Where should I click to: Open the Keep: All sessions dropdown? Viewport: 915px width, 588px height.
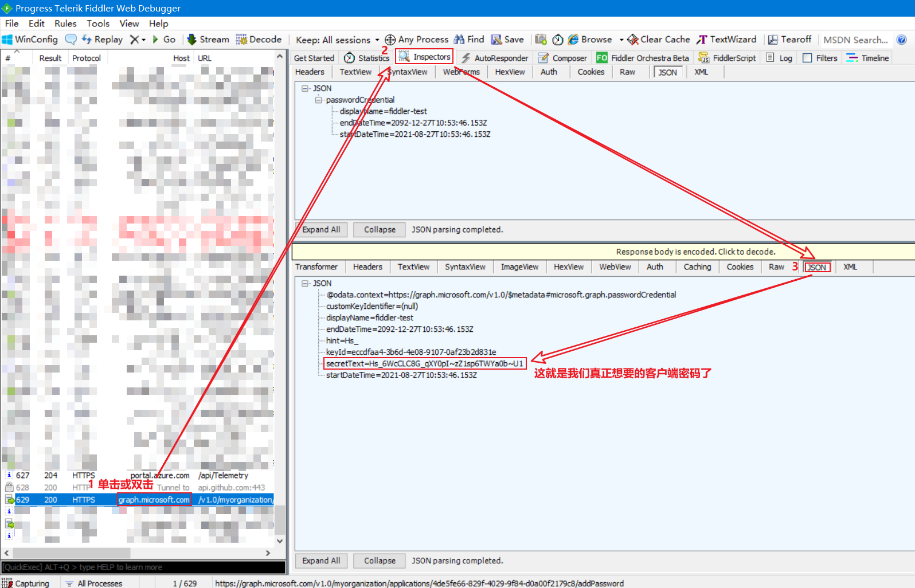pyautogui.click(x=338, y=40)
